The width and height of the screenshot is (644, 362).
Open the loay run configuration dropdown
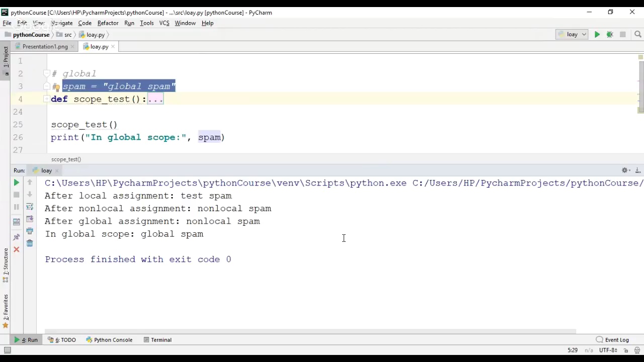(572, 35)
